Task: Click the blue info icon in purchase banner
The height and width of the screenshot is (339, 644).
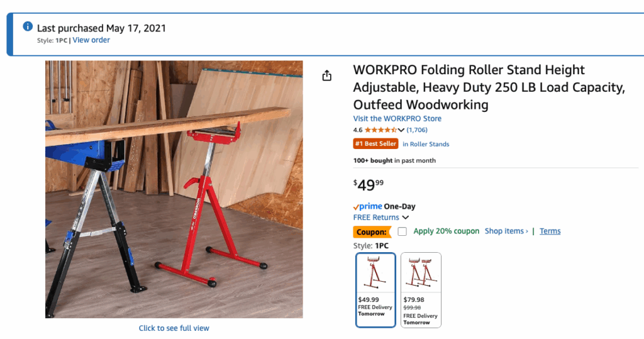Action: pos(28,27)
